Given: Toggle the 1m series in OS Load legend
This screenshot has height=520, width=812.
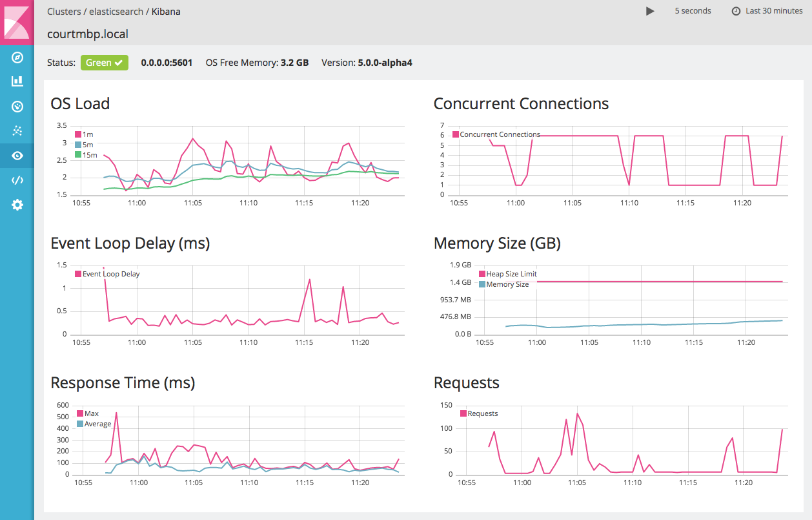Looking at the screenshot, I should 87,134.
